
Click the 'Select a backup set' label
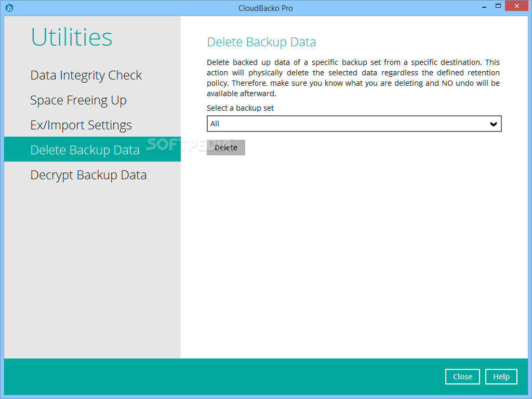(240, 108)
